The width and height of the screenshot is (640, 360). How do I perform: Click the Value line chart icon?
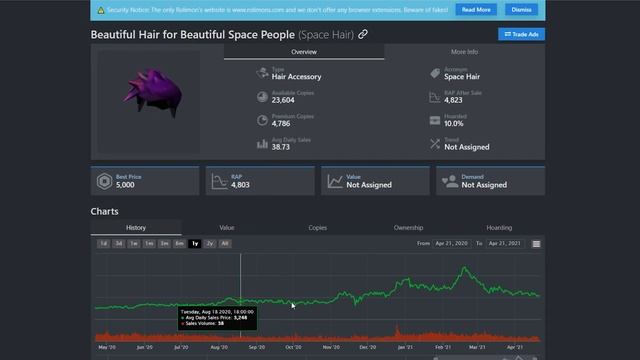click(x=335, y=181)
